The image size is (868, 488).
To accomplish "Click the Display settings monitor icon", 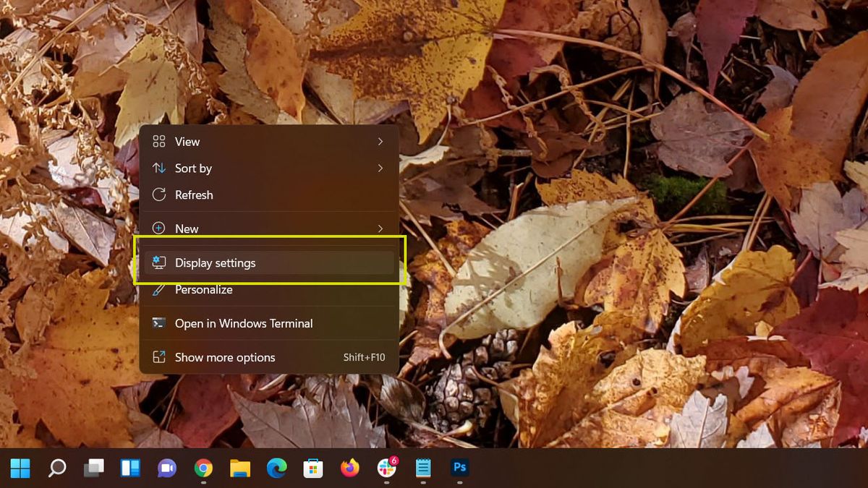I will point(159,263).
